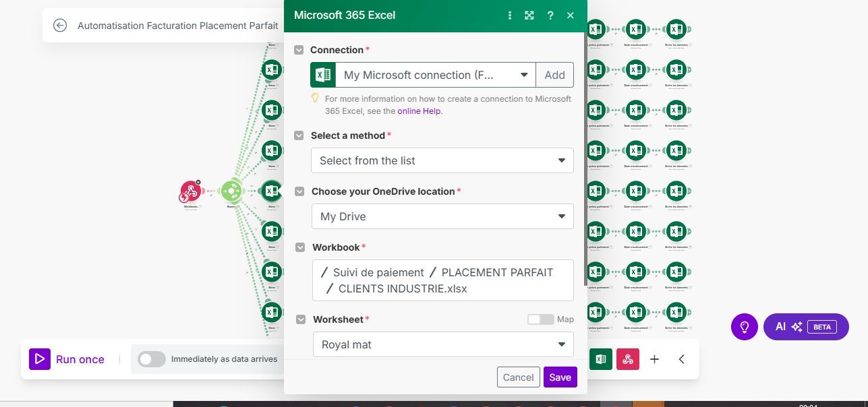Click the Microsoft 365 Excel panel header title
This screenshot has height=407, width=868.
[x=345, y=15]
